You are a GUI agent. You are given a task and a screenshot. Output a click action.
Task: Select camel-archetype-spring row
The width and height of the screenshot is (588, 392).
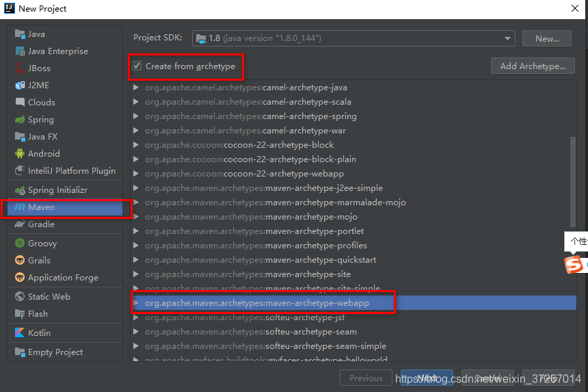(353, 116)
